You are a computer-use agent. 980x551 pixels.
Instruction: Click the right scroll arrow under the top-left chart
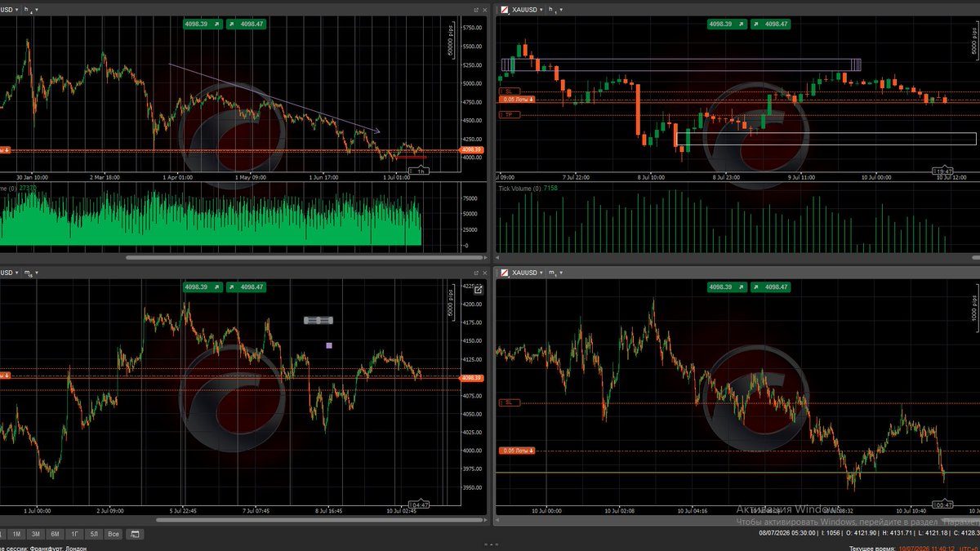(x=485, y=258)
